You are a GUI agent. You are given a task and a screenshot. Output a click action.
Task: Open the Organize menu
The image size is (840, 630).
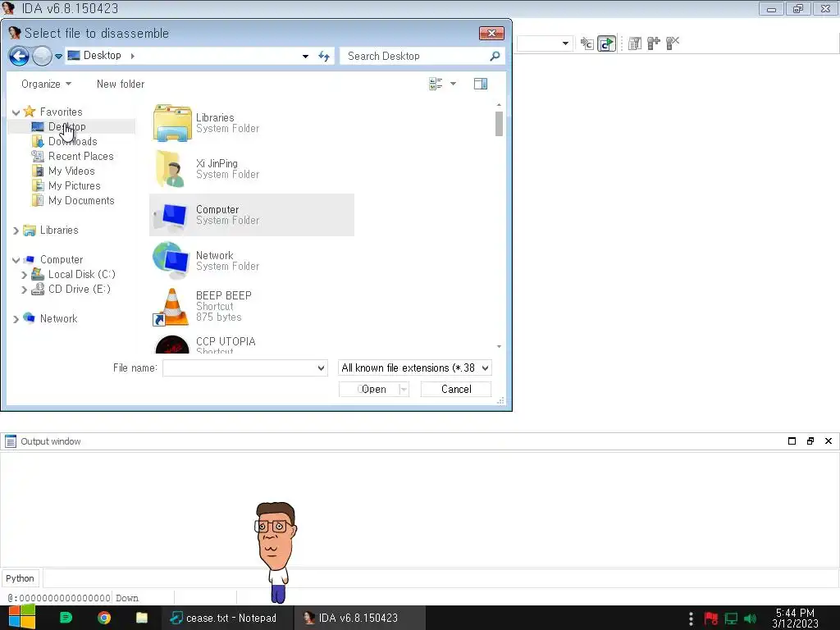tap(46, 84)
